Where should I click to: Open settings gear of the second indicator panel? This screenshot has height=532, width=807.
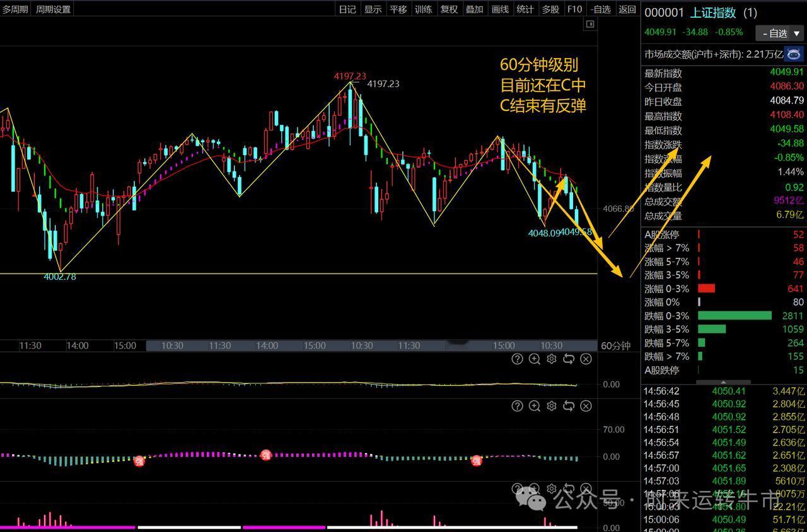[552, 406]
